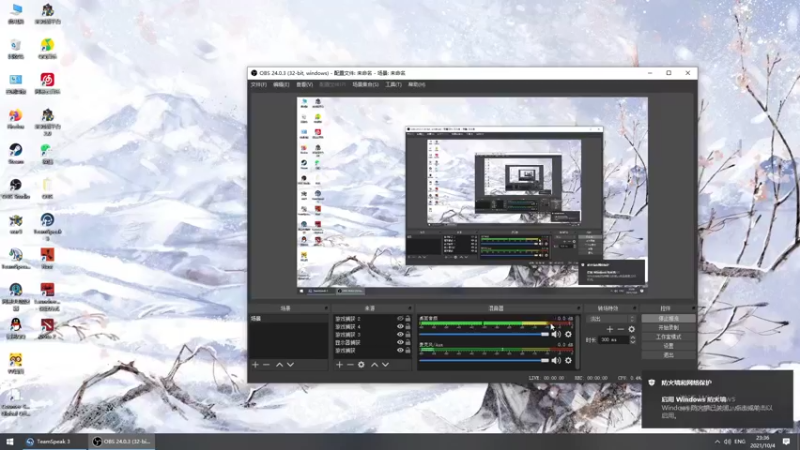Open the 查看(V) View menu

pyautogui.click(x=305, y=85)
